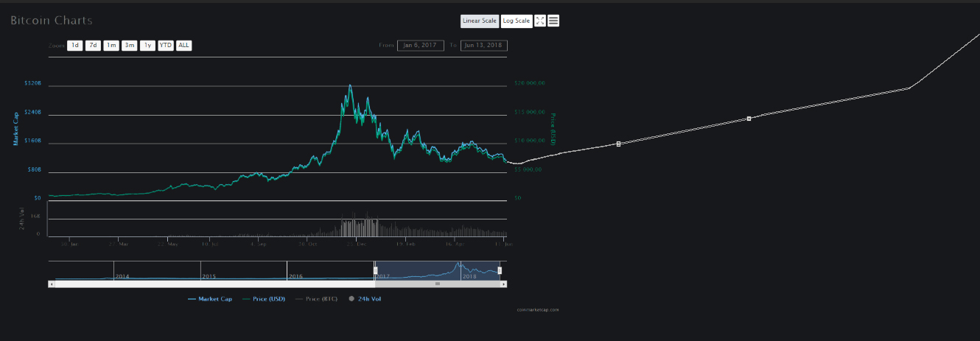Show Price (BTC) series in legend
Screen dimensions: 980x341
[316, 299]
